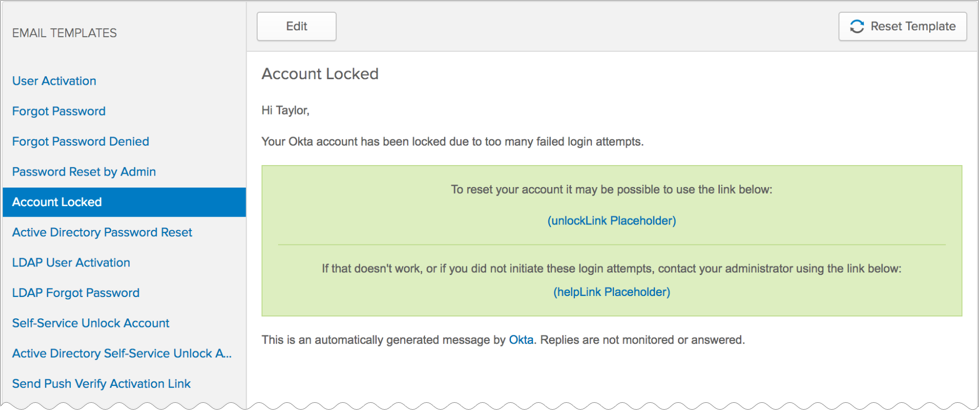This screenshot has width=979, height=410.
Task: Click the Reset Template button
Action: click(903, 26)
